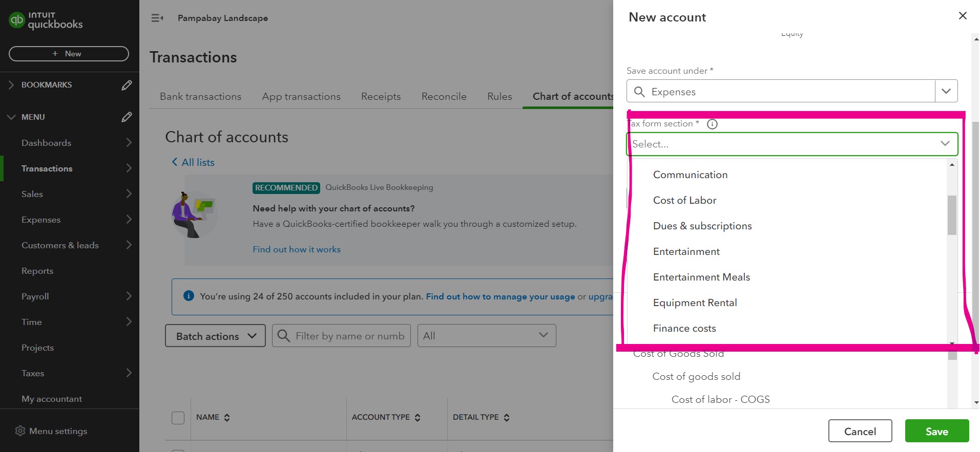Click the Filter by name search field
The image size is (980, 452).
(x=349, y=336)
